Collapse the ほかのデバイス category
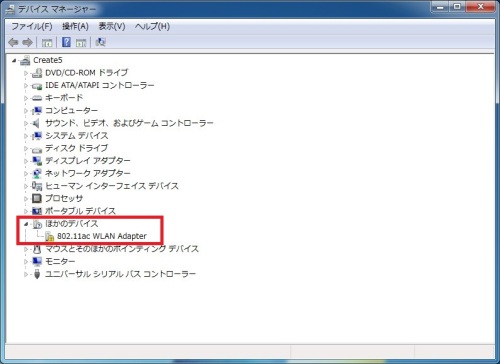This screenshot has width=500, height=364. pos(26,224)
